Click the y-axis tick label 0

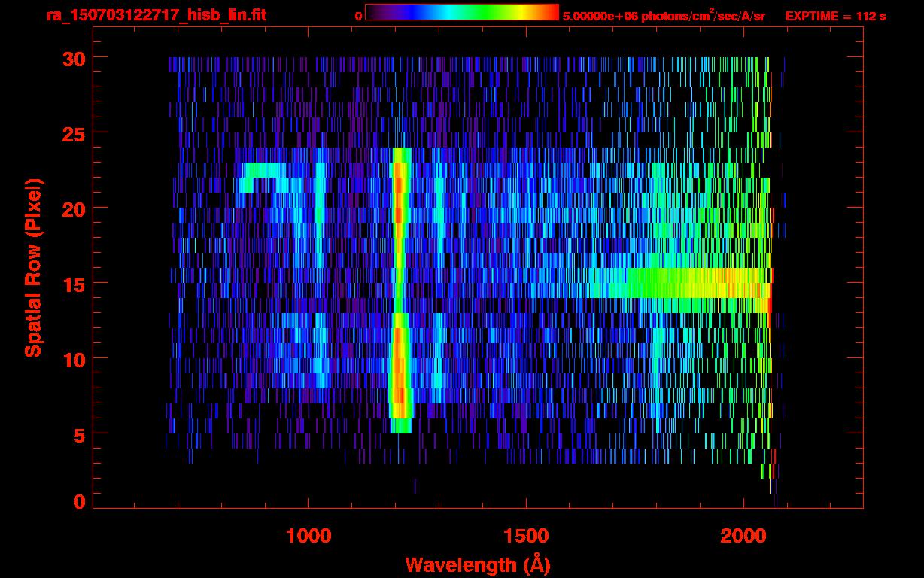tap(78, 502)
